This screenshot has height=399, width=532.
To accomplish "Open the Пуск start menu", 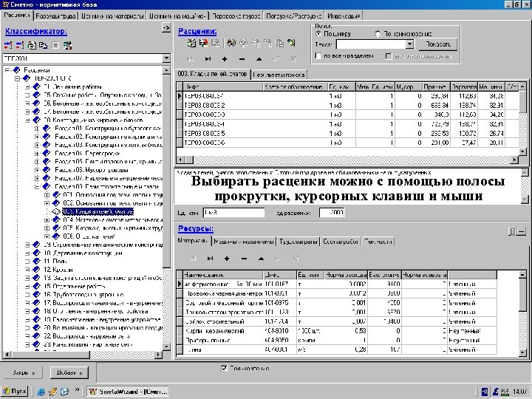I will 15,392.
